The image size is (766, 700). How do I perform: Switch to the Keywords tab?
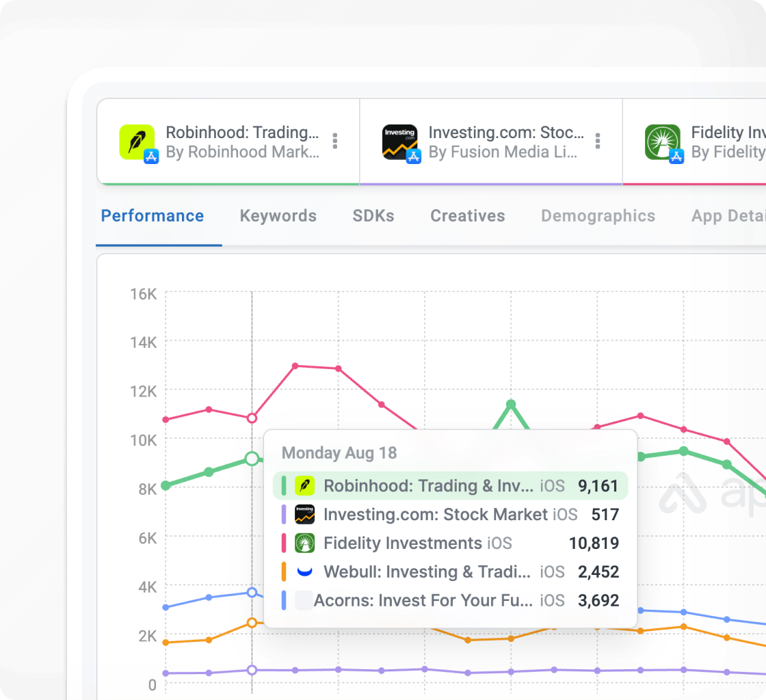tap(278, 216)
